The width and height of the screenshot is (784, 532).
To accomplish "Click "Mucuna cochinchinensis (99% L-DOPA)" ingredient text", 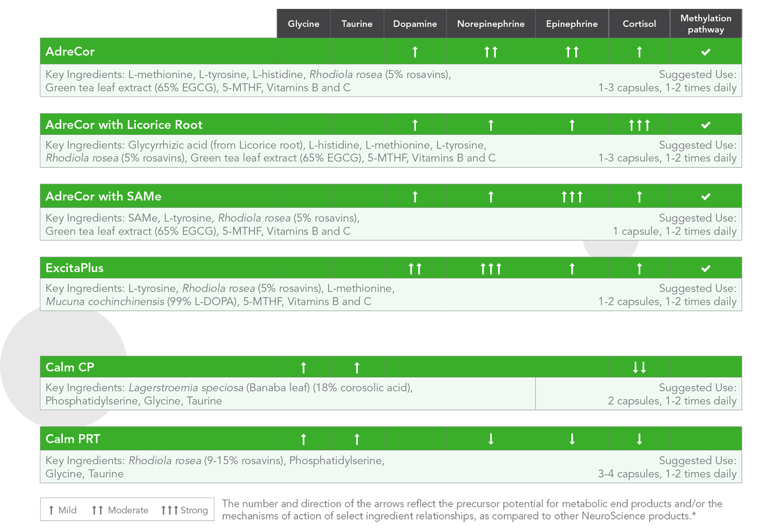I will point(143,302).
